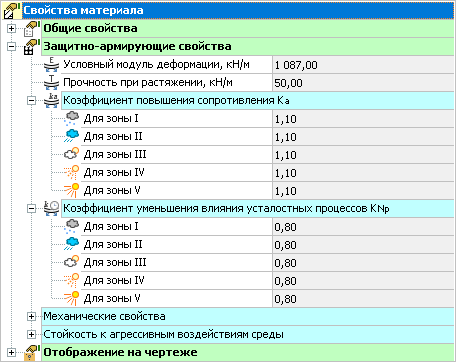The image size is (456, 362).
Task: Click snow cloud icon for зона I under Ka
Action: coord(72,119)
